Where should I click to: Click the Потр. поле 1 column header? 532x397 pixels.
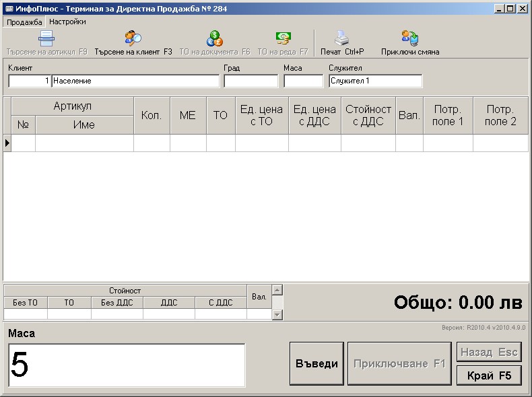[448, 115]
